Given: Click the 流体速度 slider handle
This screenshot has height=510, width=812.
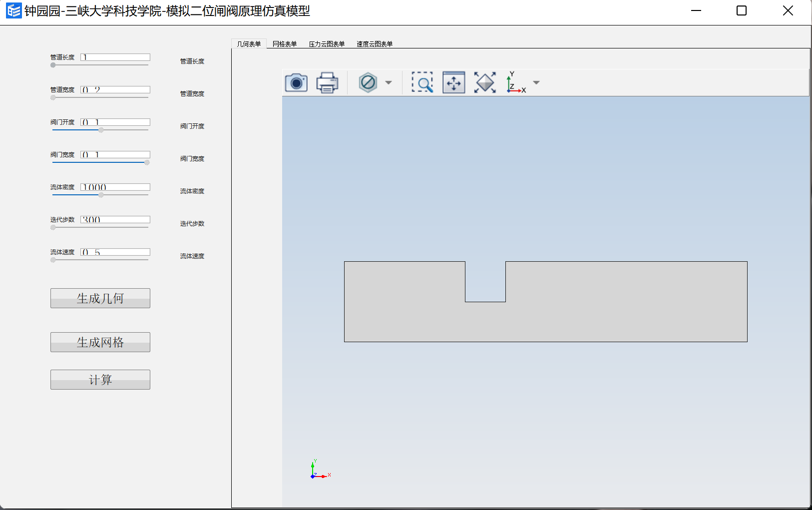Looking at the screenshot, I should click(53, 260).
